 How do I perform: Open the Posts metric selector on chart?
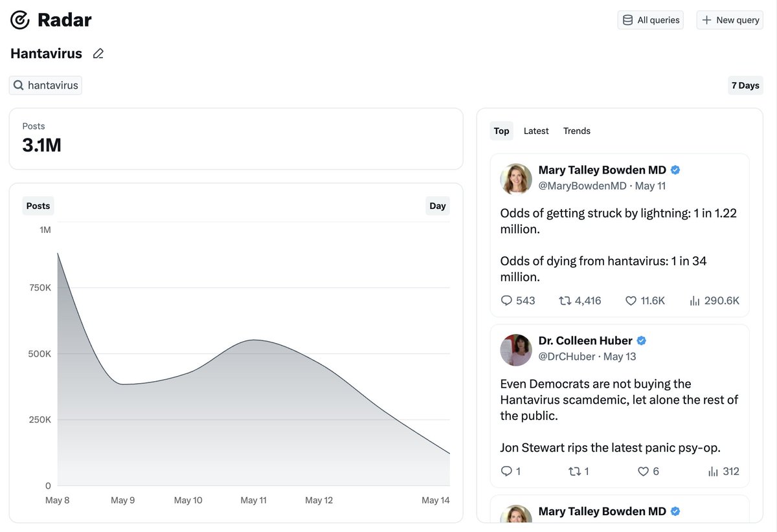(38, 206)
